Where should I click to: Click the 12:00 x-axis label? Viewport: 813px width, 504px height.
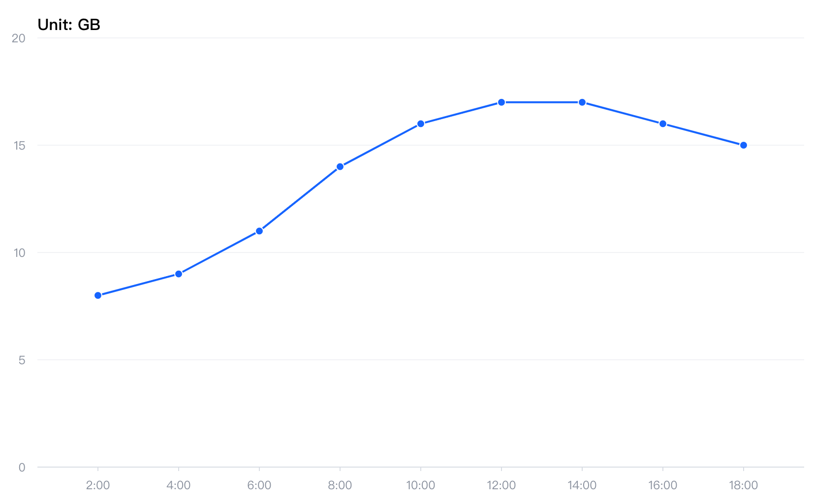point(501,485)
